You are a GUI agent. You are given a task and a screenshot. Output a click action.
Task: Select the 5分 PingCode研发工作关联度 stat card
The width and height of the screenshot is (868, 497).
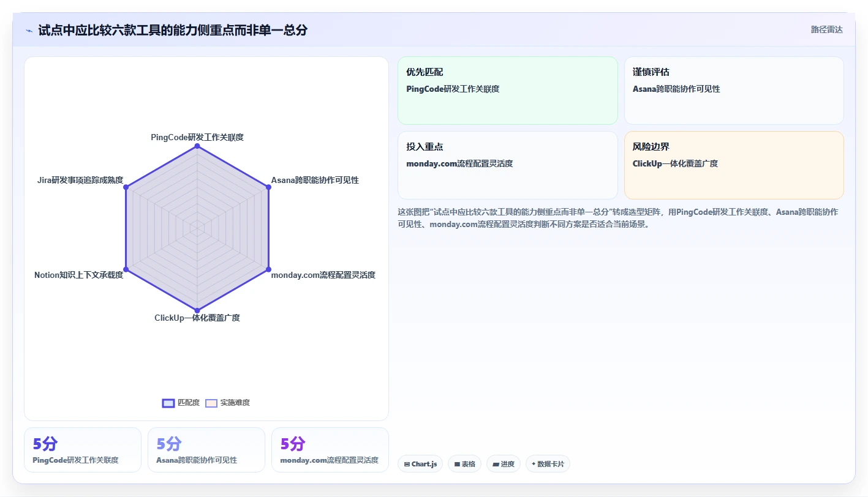pos(83,450)
